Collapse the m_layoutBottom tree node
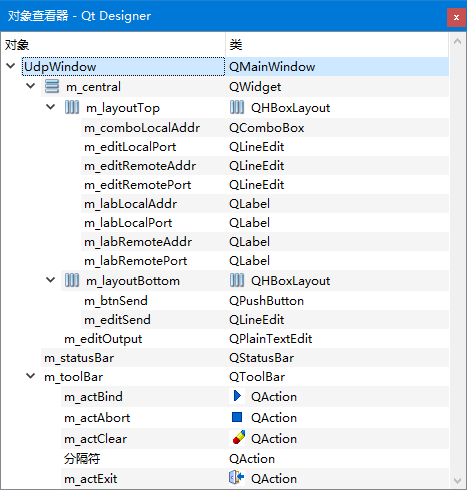The image size is (467, 490). (51, 280)
